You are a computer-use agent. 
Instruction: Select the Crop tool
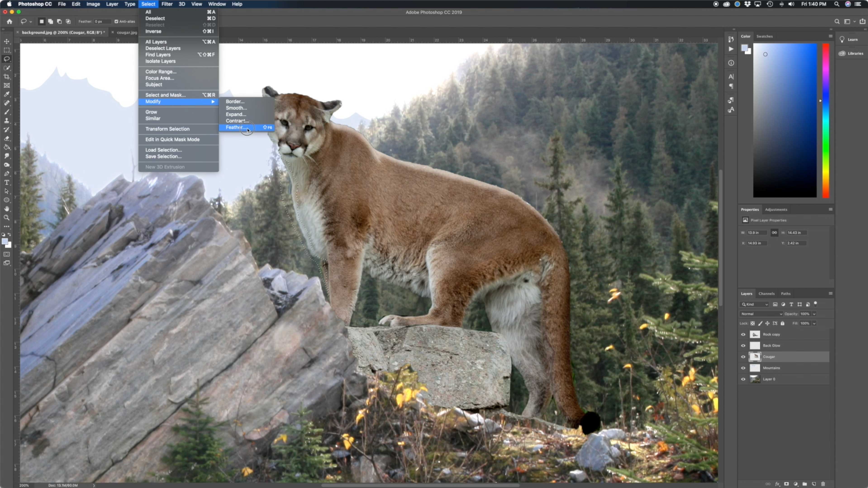click(x=7, y=77)
